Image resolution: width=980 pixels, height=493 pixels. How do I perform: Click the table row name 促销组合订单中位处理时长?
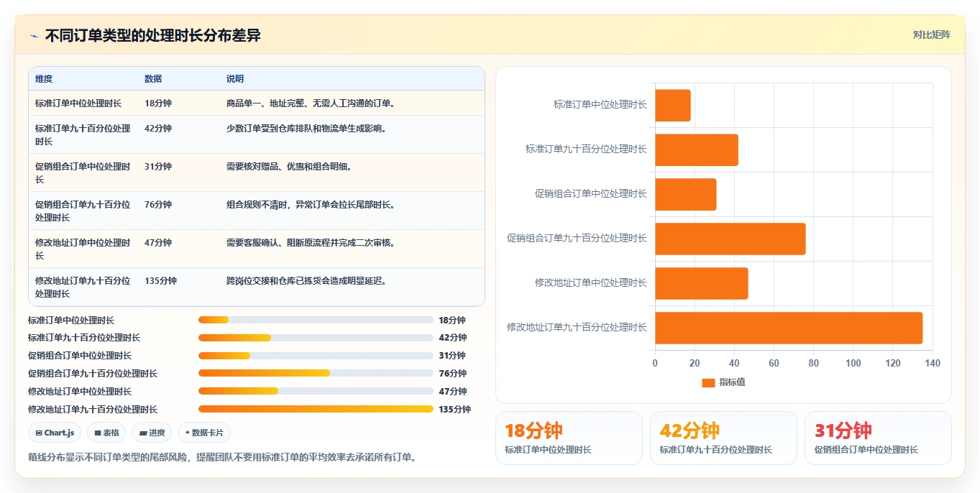pos(83,173)
